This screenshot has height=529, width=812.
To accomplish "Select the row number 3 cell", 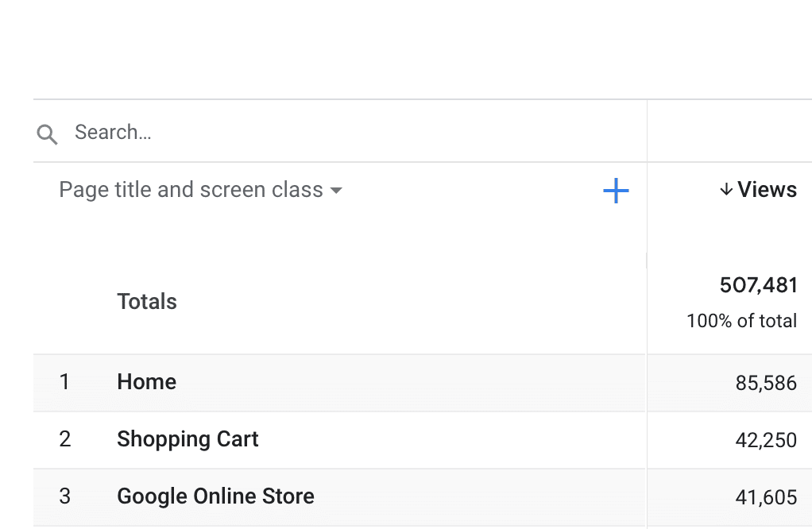I will 64,496.
